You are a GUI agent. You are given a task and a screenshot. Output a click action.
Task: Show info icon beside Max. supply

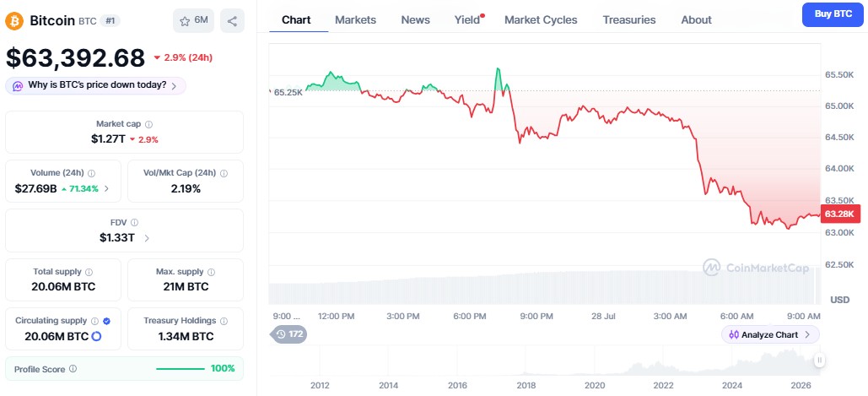coord(211,272)
